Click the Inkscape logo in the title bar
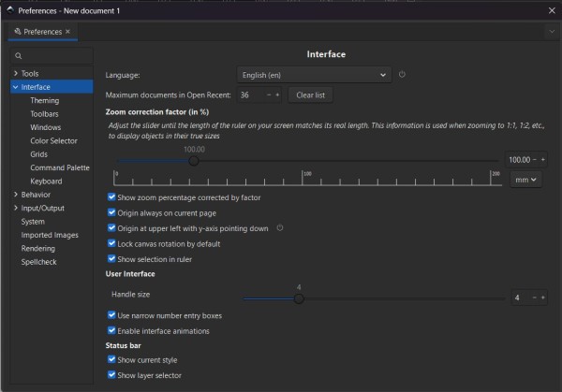The width and height of the screenshot is (562, 392). [x=10, y=10]
